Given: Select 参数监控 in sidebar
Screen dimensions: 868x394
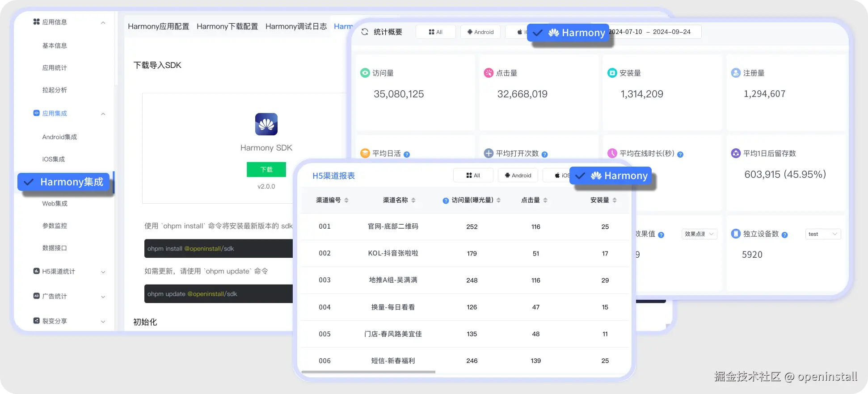Looking at the screenshot, I should [55, 226].
